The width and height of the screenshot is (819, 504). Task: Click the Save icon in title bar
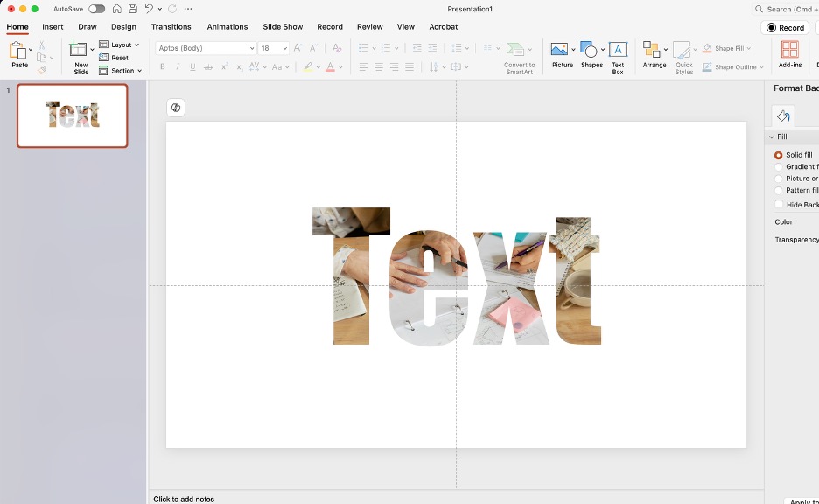[132, 9]
